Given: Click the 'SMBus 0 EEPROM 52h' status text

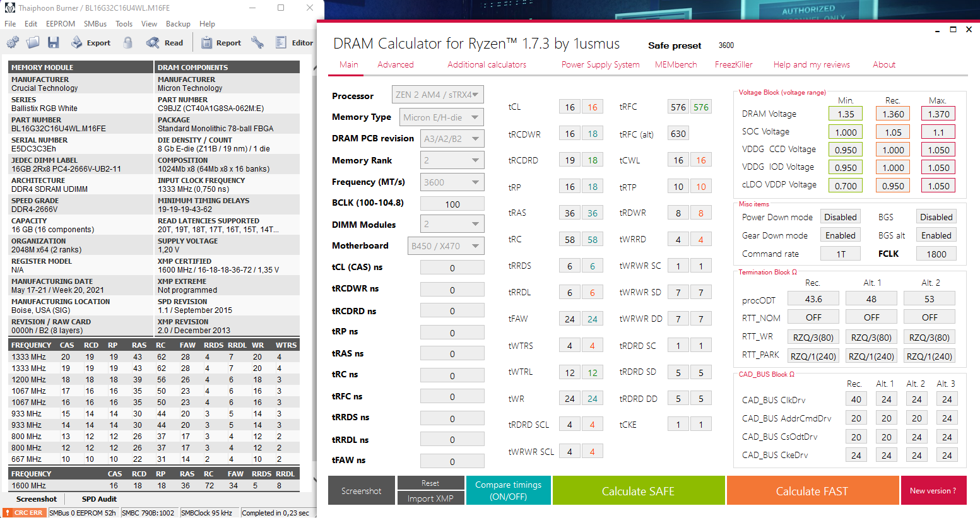Looking at the screenshot, I should coord(83,513).
